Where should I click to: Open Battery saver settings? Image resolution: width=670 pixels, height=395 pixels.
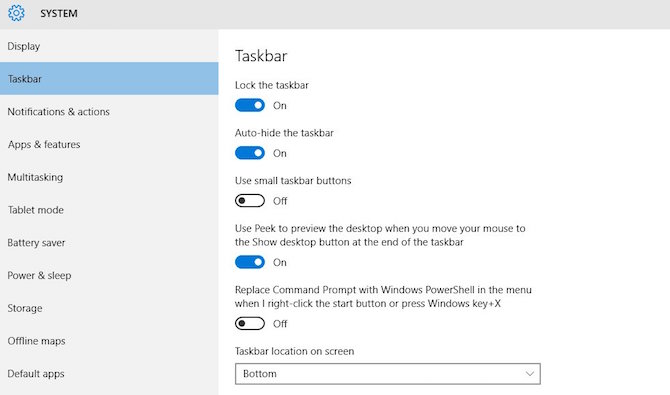click(x=109, y=243)
